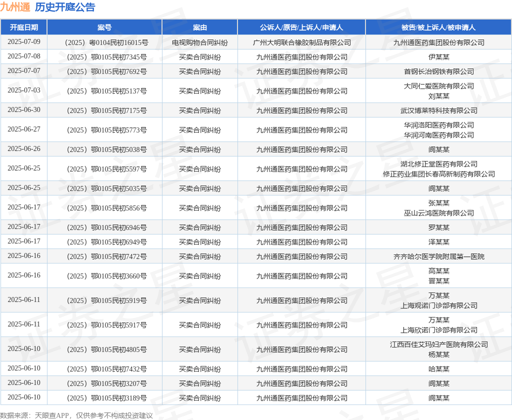Click the date 2025-07-03

(24, 90)
